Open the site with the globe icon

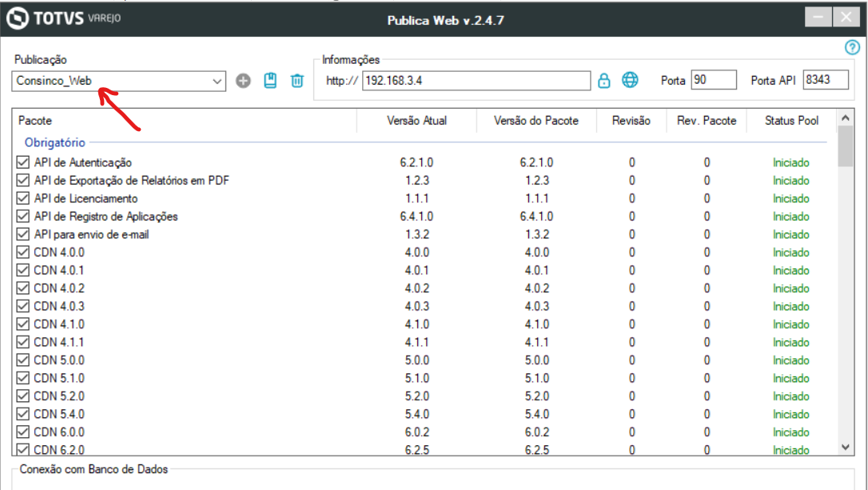(630, 80)
